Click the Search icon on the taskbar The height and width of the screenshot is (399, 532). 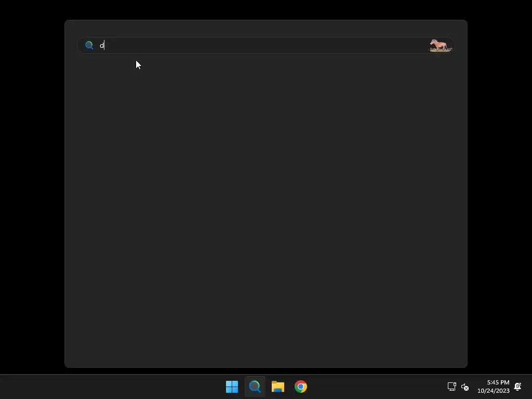pyautogui.click(x=255, y=387)
